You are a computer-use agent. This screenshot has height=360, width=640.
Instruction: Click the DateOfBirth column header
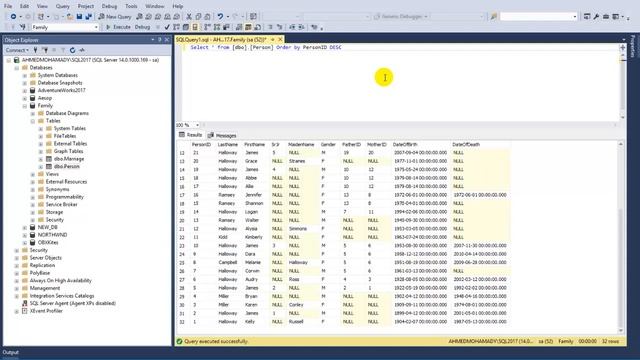coord(405,144)
